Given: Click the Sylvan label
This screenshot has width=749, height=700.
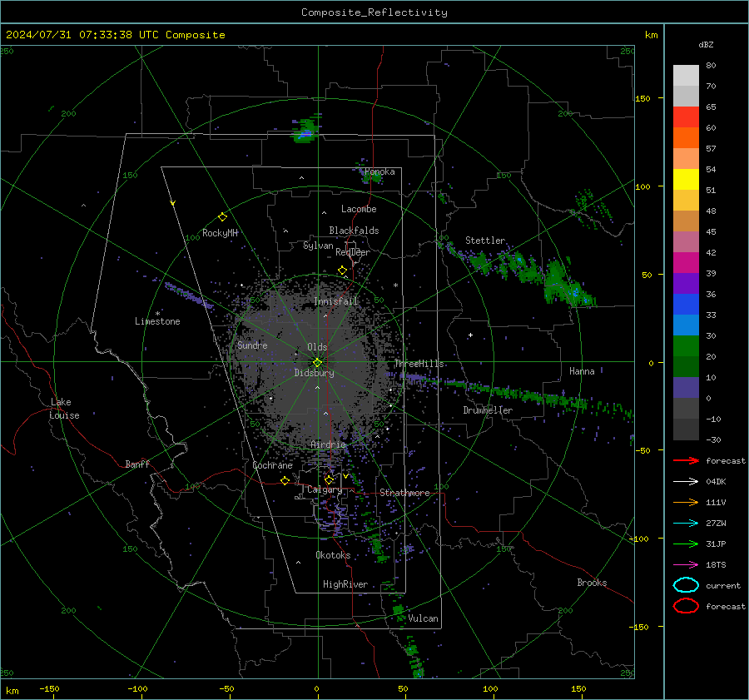Looking at the screenshot, I should pyautogui.click(x=318, y=246).
